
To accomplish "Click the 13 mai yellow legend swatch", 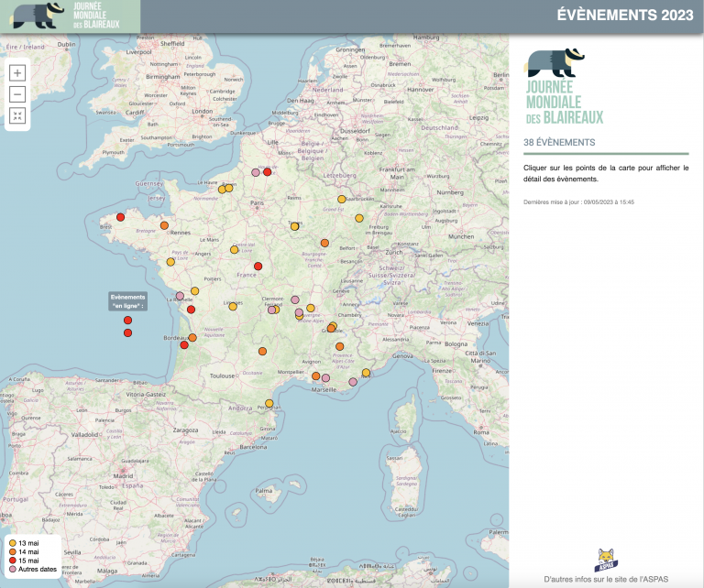I will (x=12, y=543).
